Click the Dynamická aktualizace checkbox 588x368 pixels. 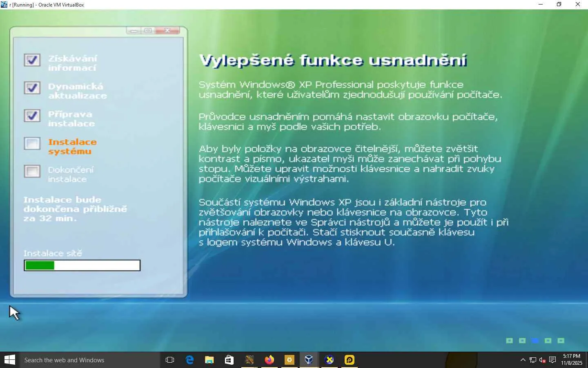point(32,88)
